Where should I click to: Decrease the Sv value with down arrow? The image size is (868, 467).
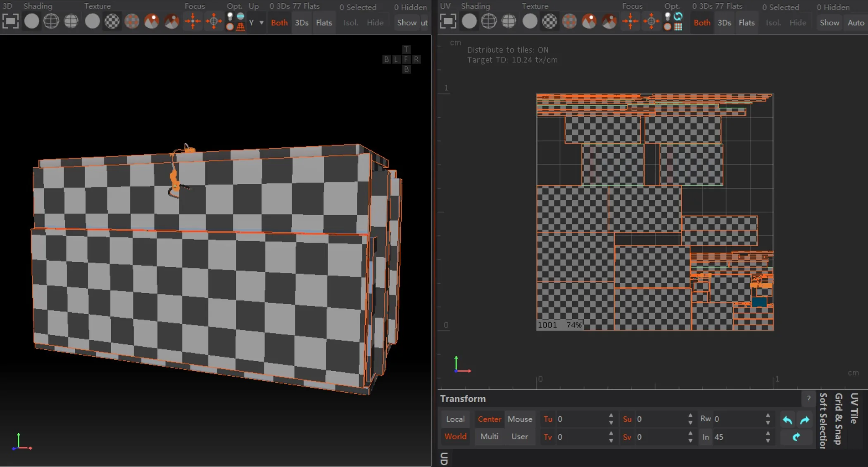[x=690, y=441]
